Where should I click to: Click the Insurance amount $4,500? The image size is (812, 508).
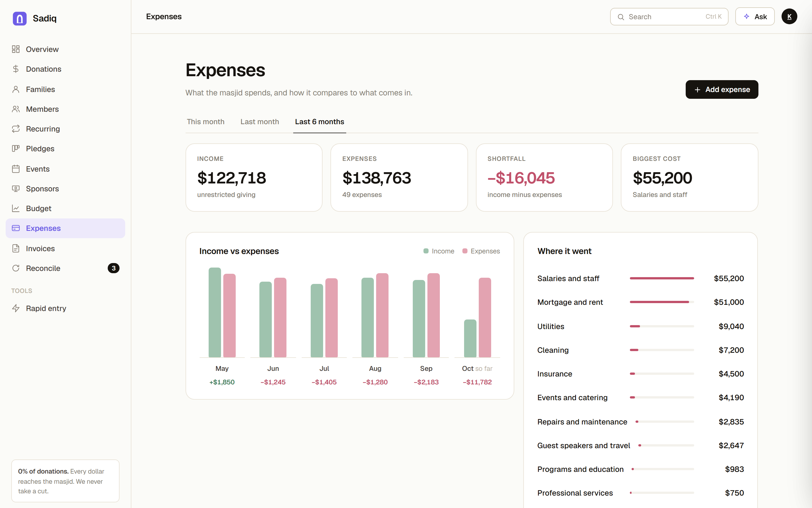click(731, 374)
